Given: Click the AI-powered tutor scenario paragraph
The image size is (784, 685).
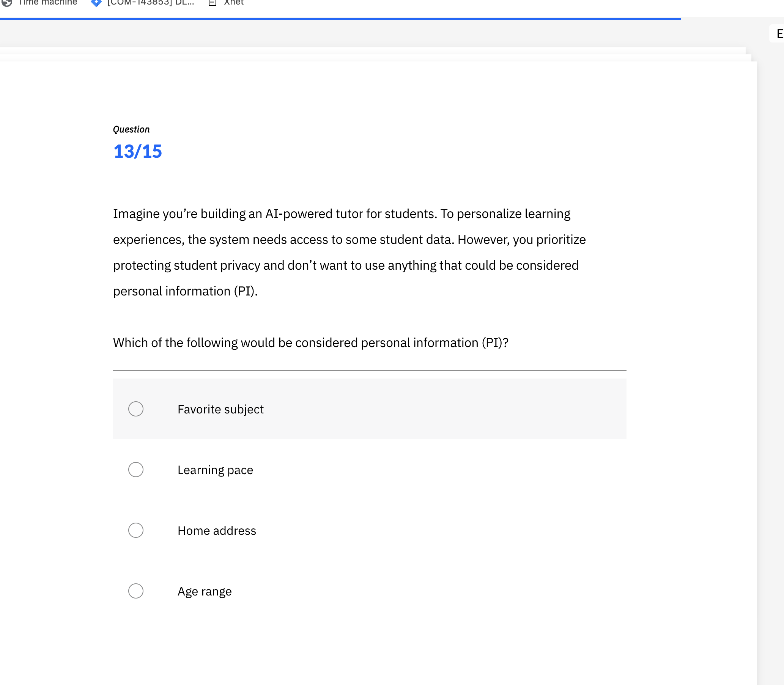Looking at the screenshot, I should (349, 252).
